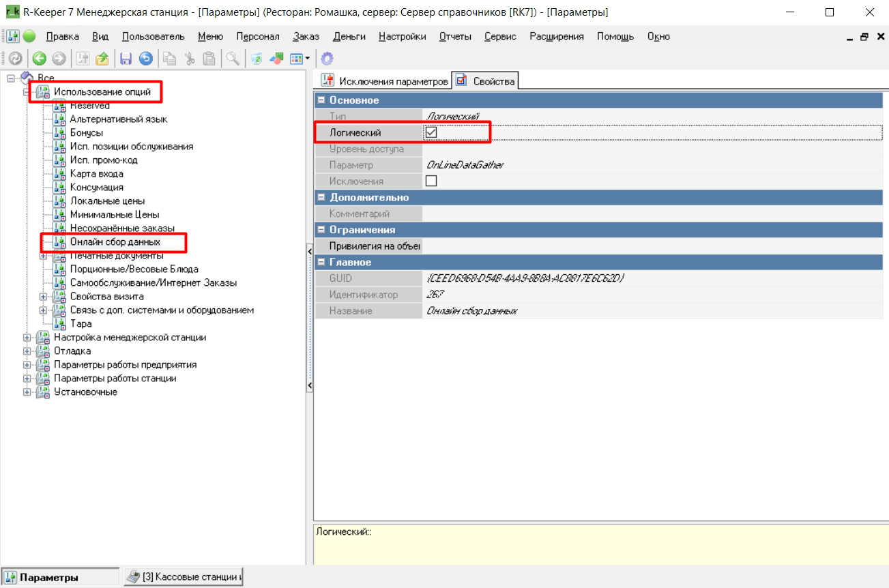Collapse the Основное property section
Screen dimensions: 889x588
[x=321, y=100]
